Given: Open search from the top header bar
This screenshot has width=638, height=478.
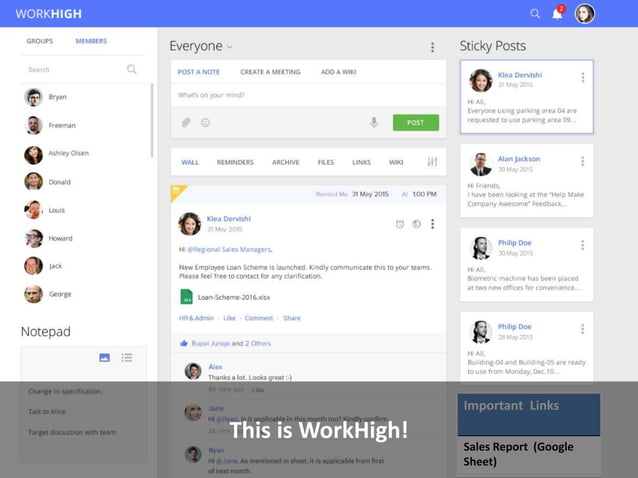Looking at the screenshot, I should (x=535, y=14).
